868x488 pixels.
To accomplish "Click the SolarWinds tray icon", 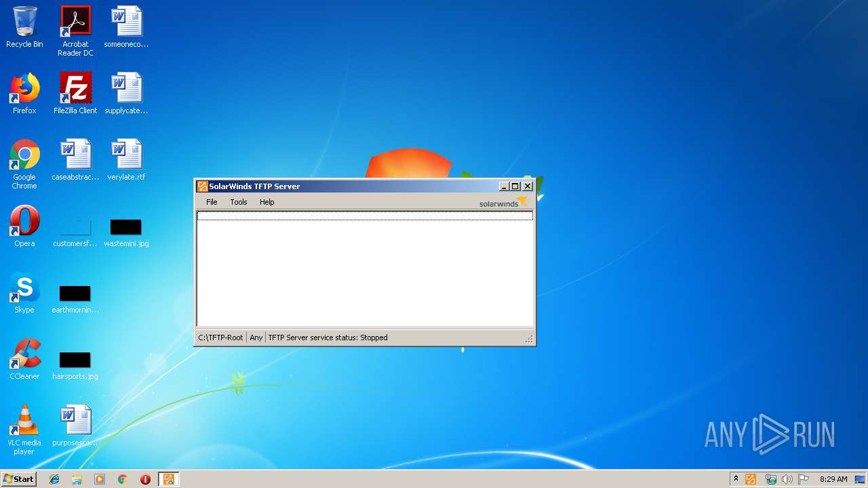I will tap(751, 479).
